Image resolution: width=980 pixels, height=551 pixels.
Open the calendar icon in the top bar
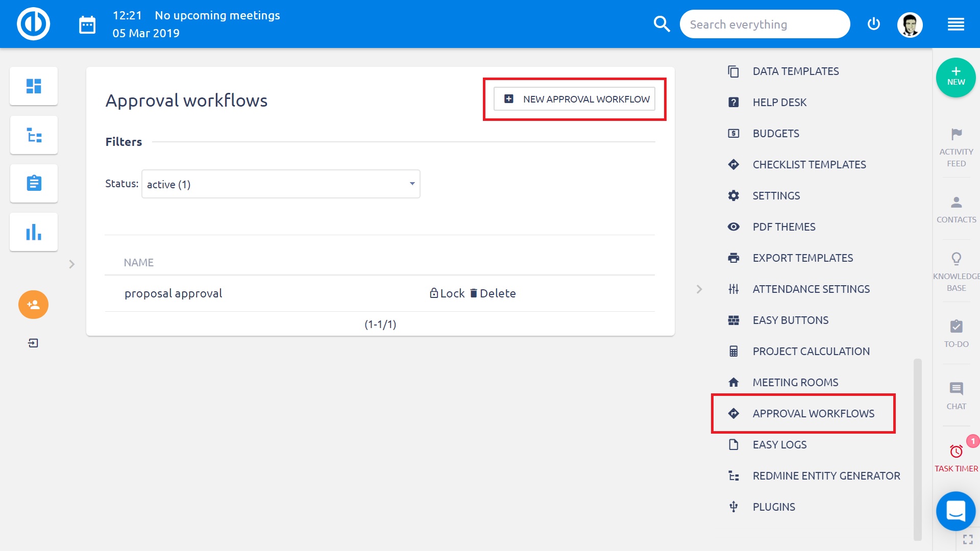(87, 23)
